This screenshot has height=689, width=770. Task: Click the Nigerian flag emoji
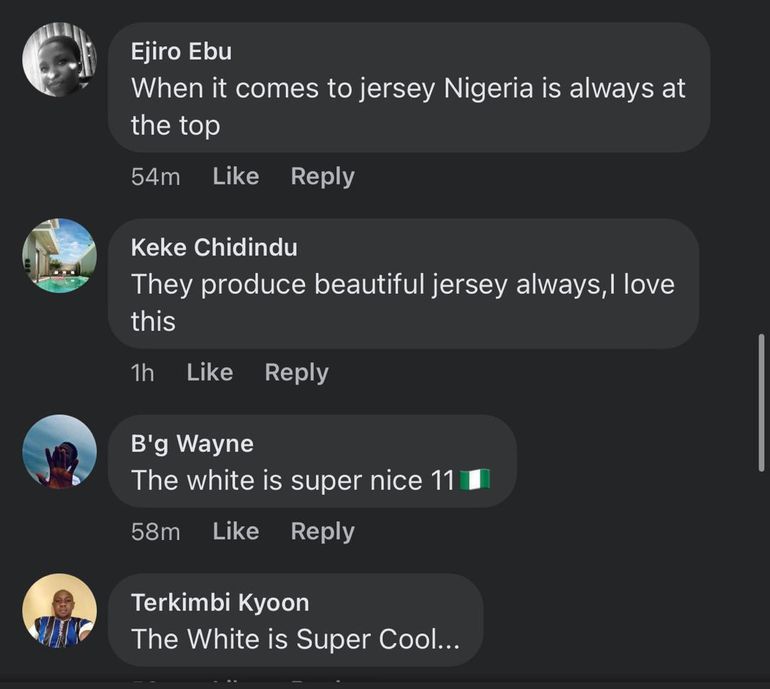pos(474,481)
